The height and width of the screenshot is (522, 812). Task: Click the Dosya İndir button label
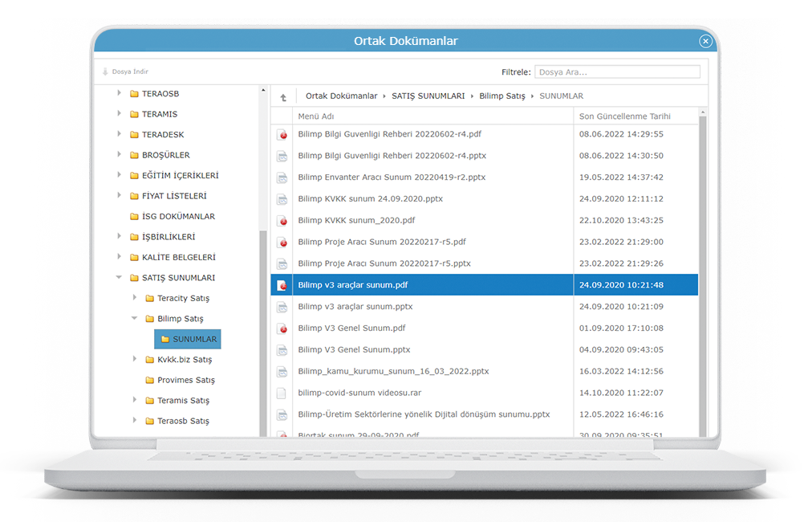[130, 71]
